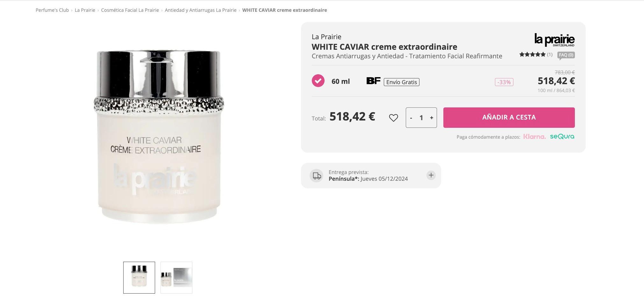The width and height of the screenshot is (644, 306).
Task: Click the Klarna payment logo
Action: pos(534,136)
